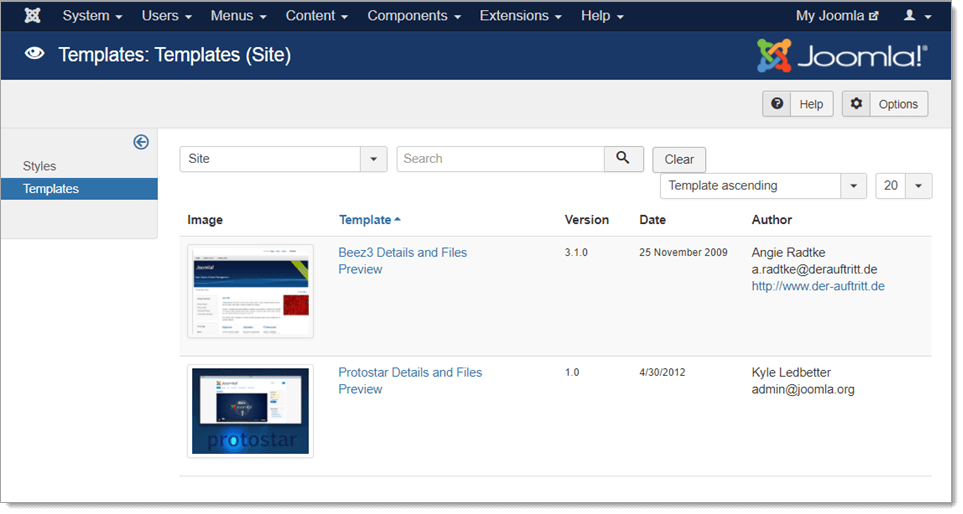Collapse the sidebar with the arrow icon
This screenshot has width=963, height=514.
[141, 142]
